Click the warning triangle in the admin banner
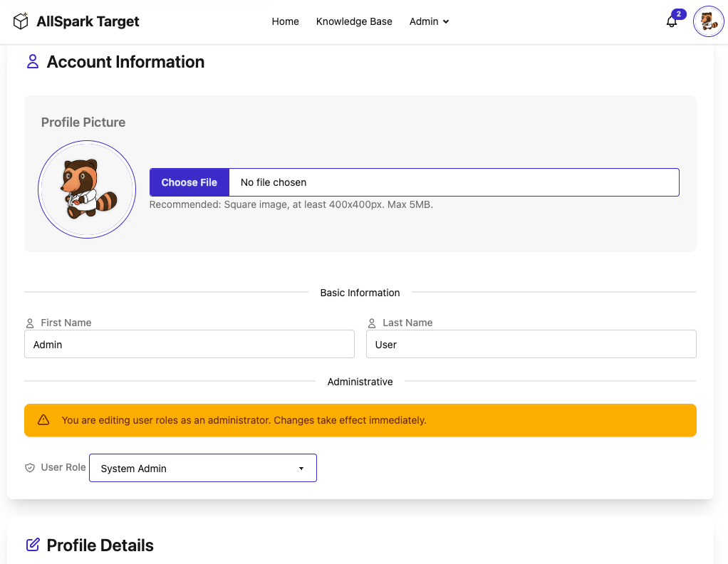 click(x=43, y=420)
